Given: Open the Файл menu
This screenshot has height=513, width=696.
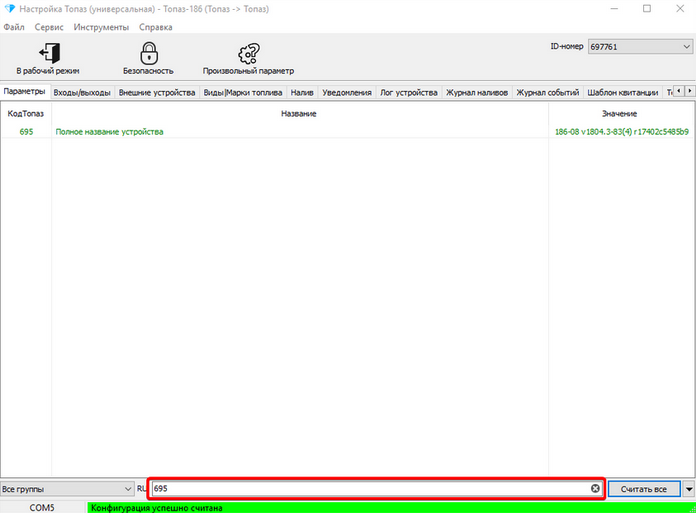Looking at the screenshot, I should (x=14, y=27).
